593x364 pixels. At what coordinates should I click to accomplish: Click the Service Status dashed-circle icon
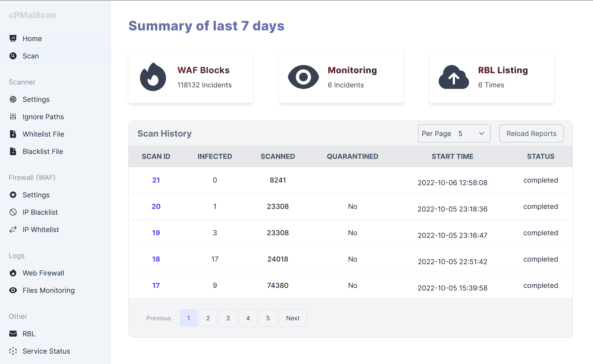(x=13, y=351)
